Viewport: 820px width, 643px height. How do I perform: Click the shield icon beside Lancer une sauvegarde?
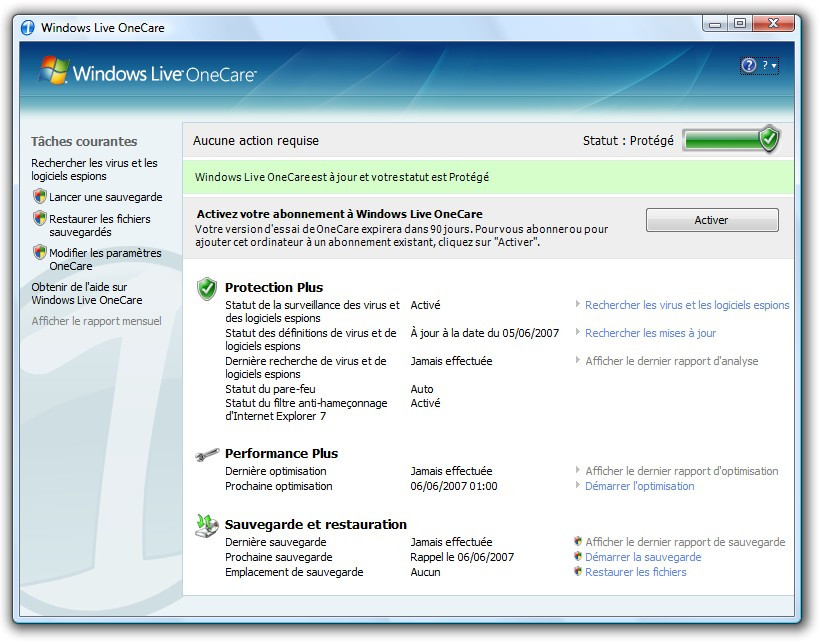[x=39, y=197]
